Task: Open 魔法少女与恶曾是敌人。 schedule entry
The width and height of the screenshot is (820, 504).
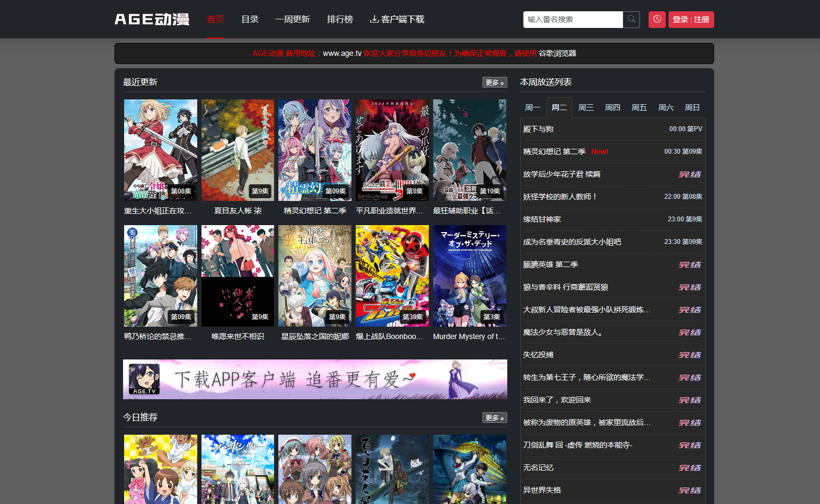Action: tap(564, 332)
